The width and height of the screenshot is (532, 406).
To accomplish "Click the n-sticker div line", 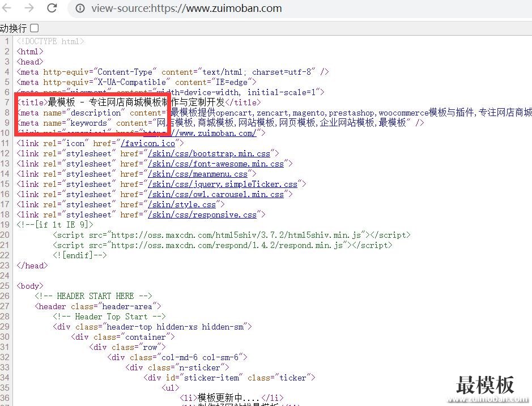I will coord(177,367).
